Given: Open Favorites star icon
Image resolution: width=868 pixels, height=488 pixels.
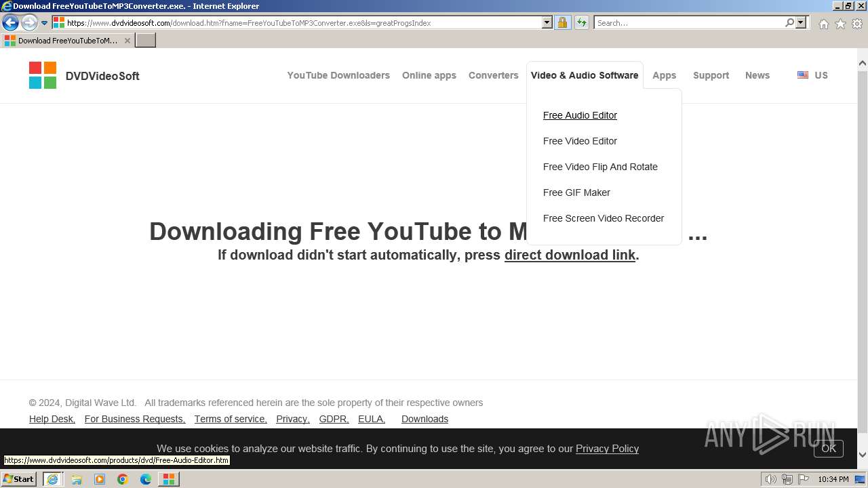Looking at the screenshot, I should (840, 24).
